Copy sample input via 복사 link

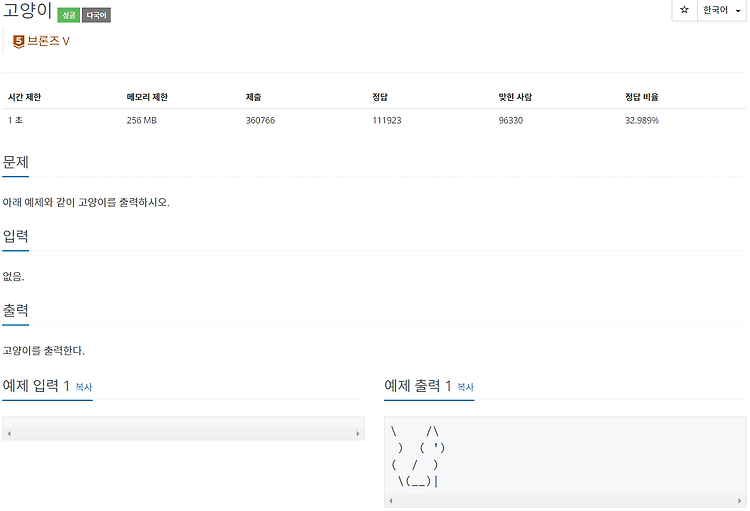[x=84, y=387]
